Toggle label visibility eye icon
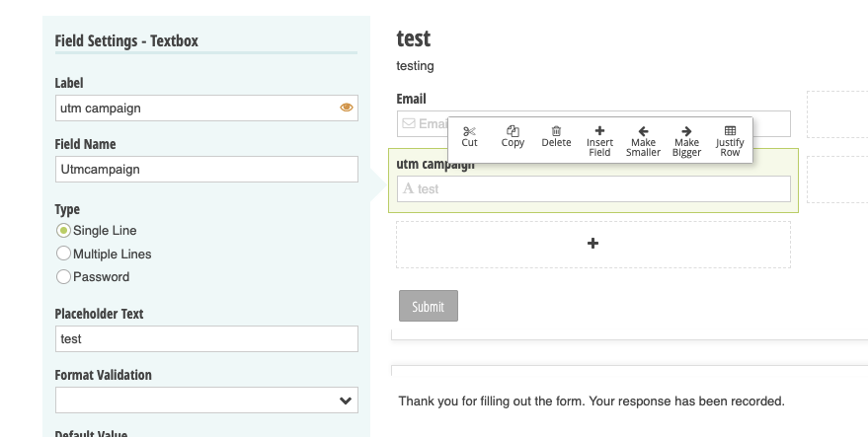Image resolution: width=868 pixels, height=437 pixels. tap(347, 108)
